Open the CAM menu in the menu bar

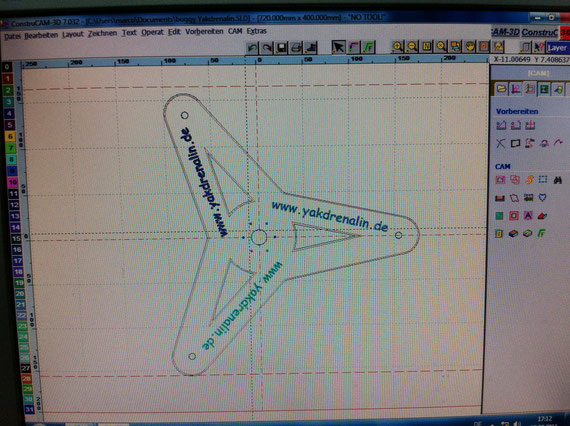[x=235, y=31]
